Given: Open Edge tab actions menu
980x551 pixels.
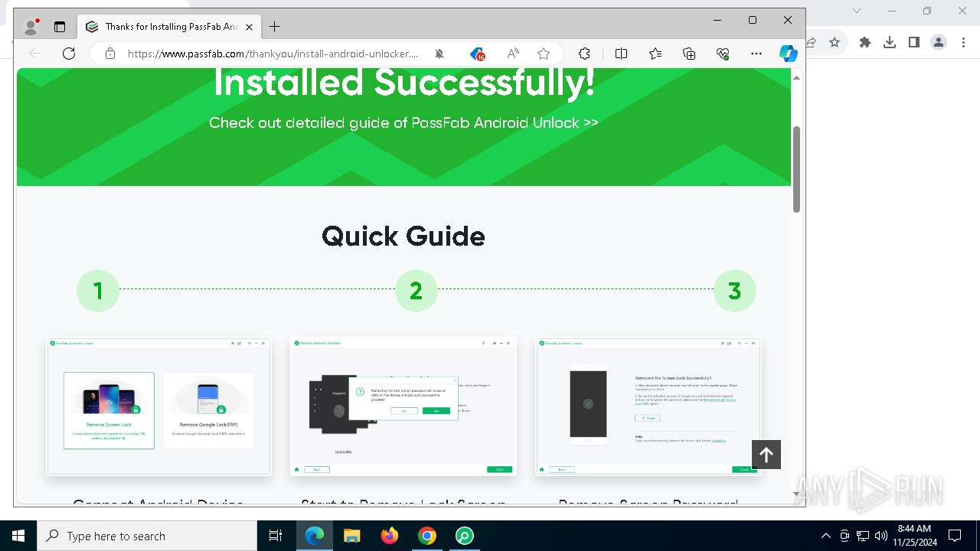Looking at the screenshot, I should (60, 27).
